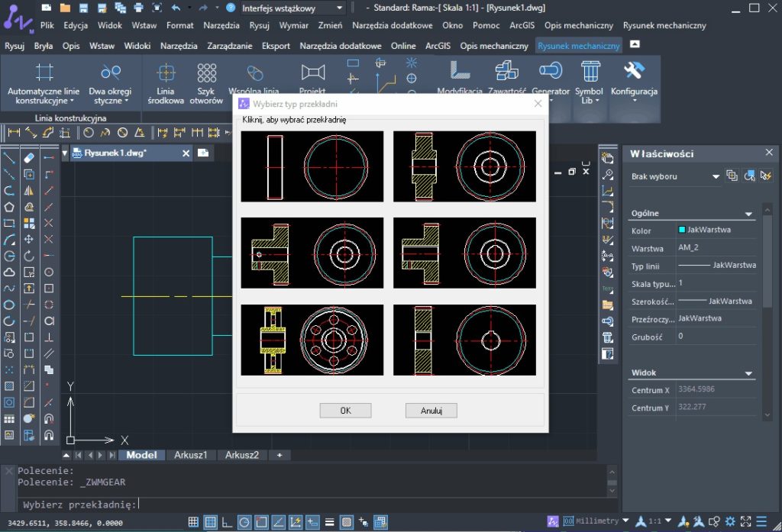The height and width of the screenshot is (532, 782).
Task: Toggle polar tracking in the status bar
Action: 244,522
